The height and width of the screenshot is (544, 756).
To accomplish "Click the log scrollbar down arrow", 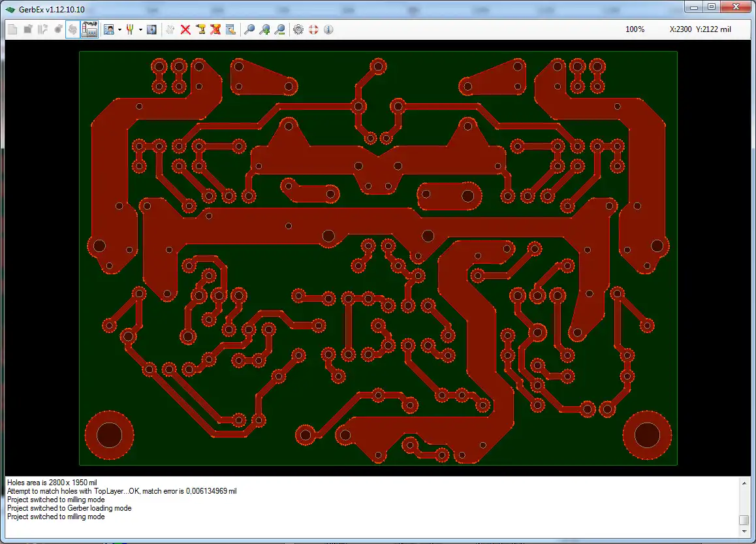I will click(744, 531).
